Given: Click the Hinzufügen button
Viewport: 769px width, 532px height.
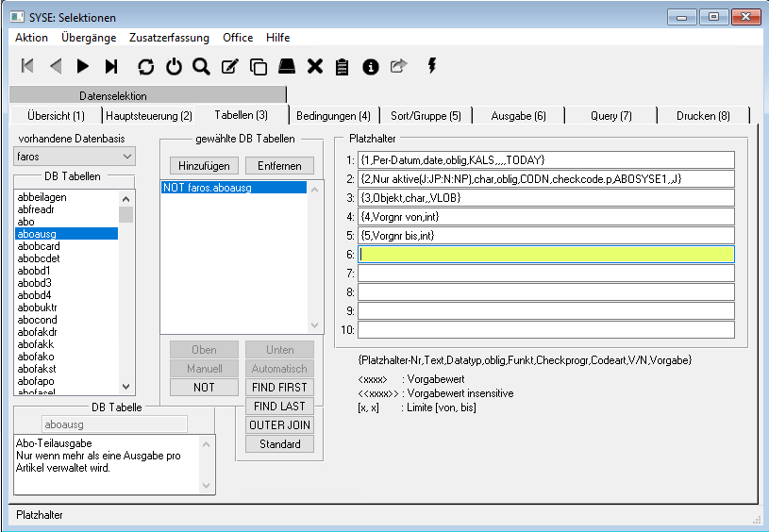Looking at the screenshot, I should click(203, 166).
